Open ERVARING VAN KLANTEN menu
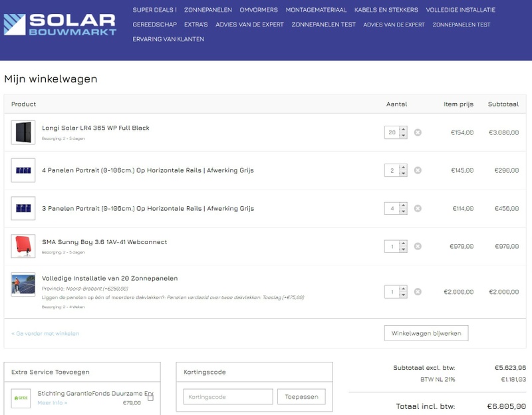The height and width of the screenshot is (415, 532). (168, 39)
